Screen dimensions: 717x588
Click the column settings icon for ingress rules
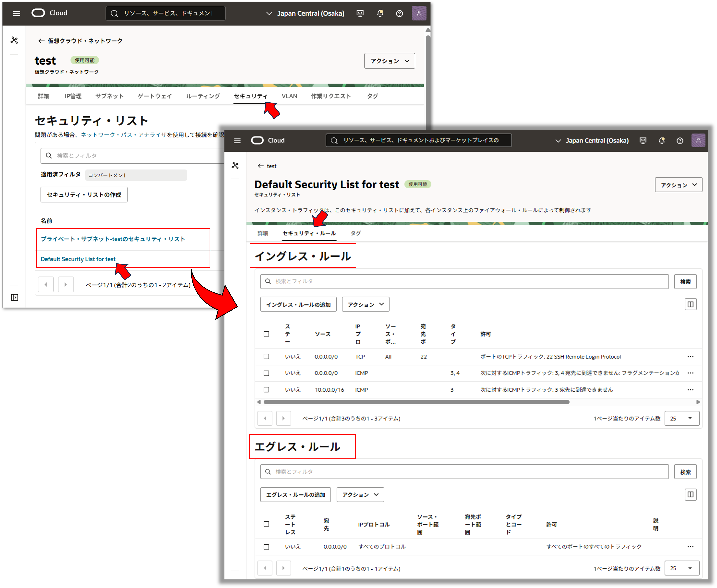[690, 304]
